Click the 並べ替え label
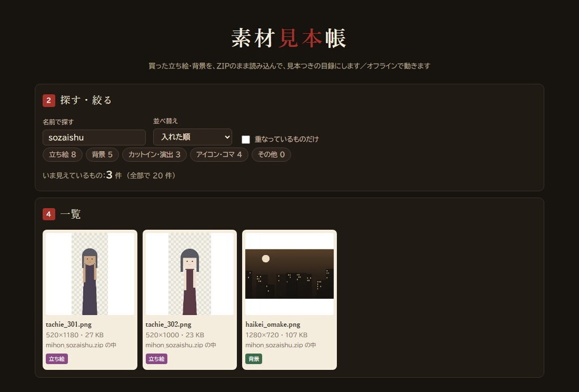579x392 pixels. pos(165,121)
